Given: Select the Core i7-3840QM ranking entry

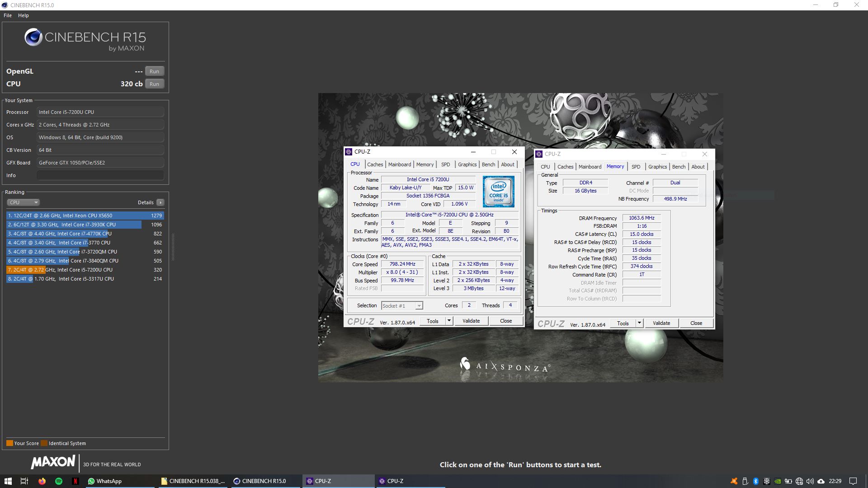Looking at the screenshot, I should coord(85,261).
